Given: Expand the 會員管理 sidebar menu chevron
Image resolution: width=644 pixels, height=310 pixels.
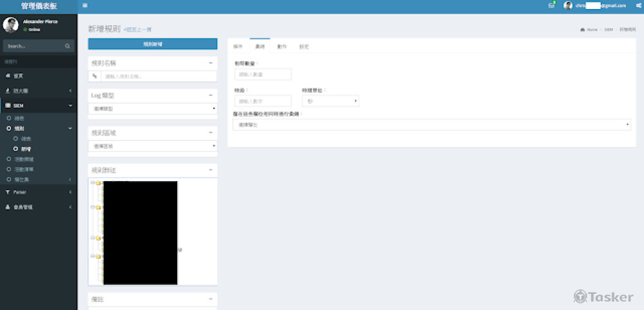Looking at the screenshot, I should (70, 208).
